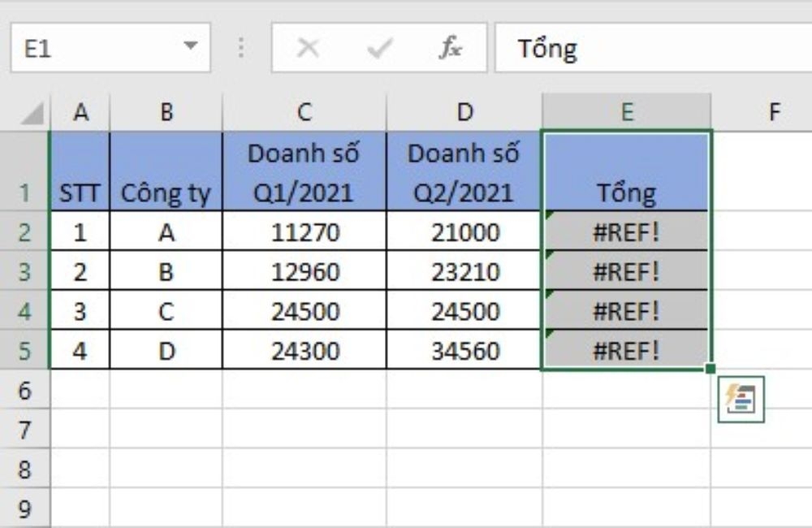The image size is (812, 528).
Task: Select row 1 header
Action: 25,171
